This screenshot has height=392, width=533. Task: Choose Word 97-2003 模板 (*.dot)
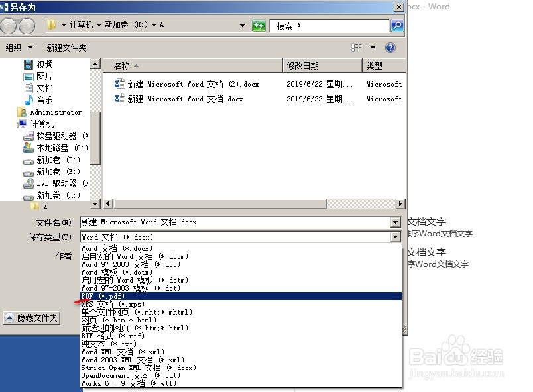pos(241,288)
